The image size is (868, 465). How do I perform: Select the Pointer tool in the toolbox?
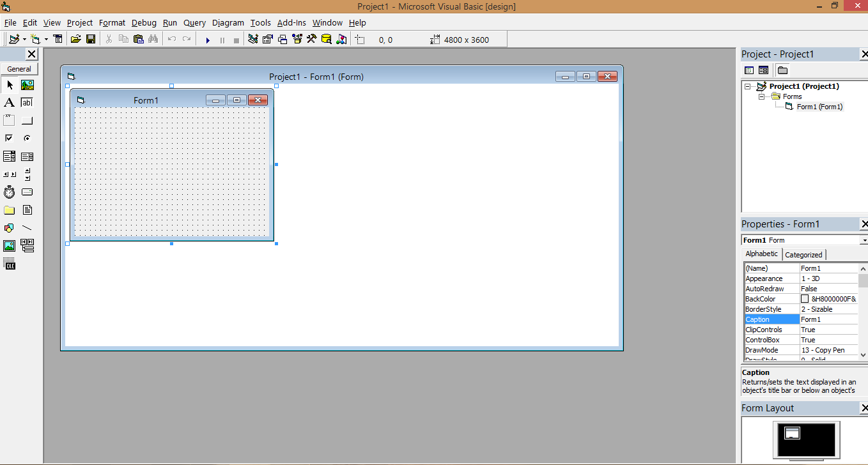9,85
